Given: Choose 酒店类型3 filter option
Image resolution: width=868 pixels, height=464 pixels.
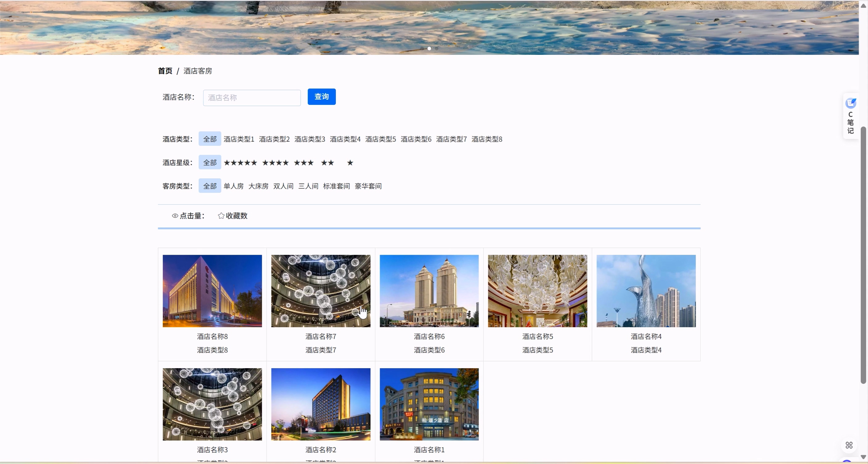Looking at the screenshot, I should coord(309,139).
